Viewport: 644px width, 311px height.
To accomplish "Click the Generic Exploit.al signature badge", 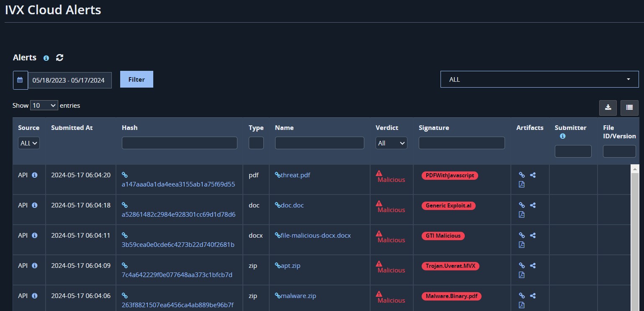I will [448, 206].
